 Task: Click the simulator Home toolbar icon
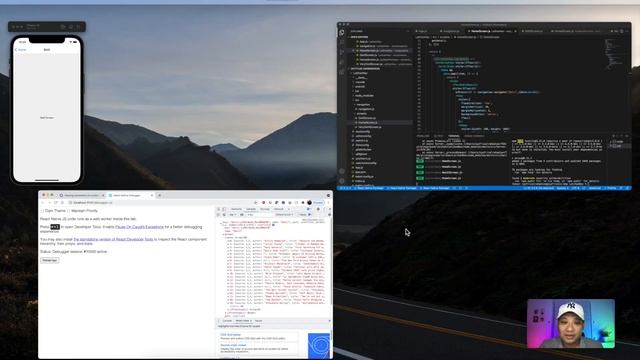63,27
